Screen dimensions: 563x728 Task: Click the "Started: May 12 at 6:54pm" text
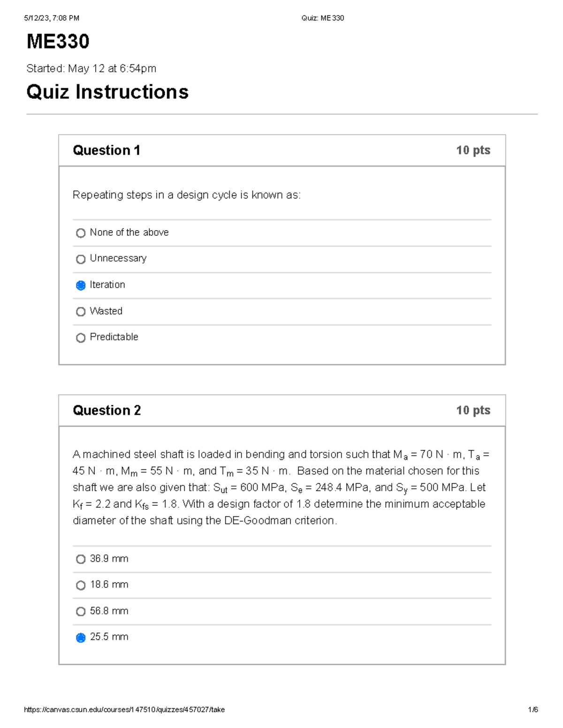pos(92,69)
